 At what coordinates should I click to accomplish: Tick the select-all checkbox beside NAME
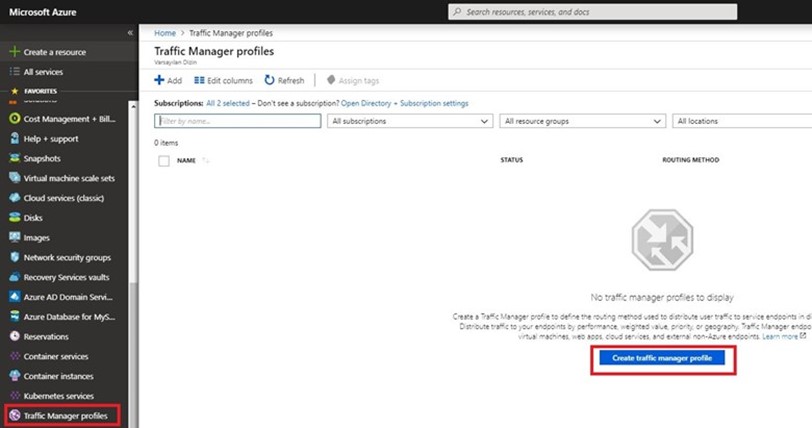tap(164, 161)
